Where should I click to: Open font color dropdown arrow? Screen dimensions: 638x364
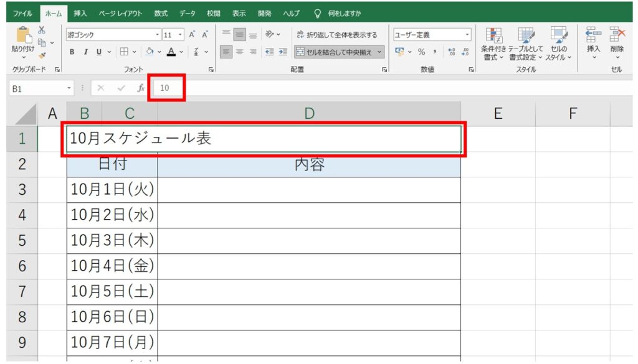pos(181,52)
